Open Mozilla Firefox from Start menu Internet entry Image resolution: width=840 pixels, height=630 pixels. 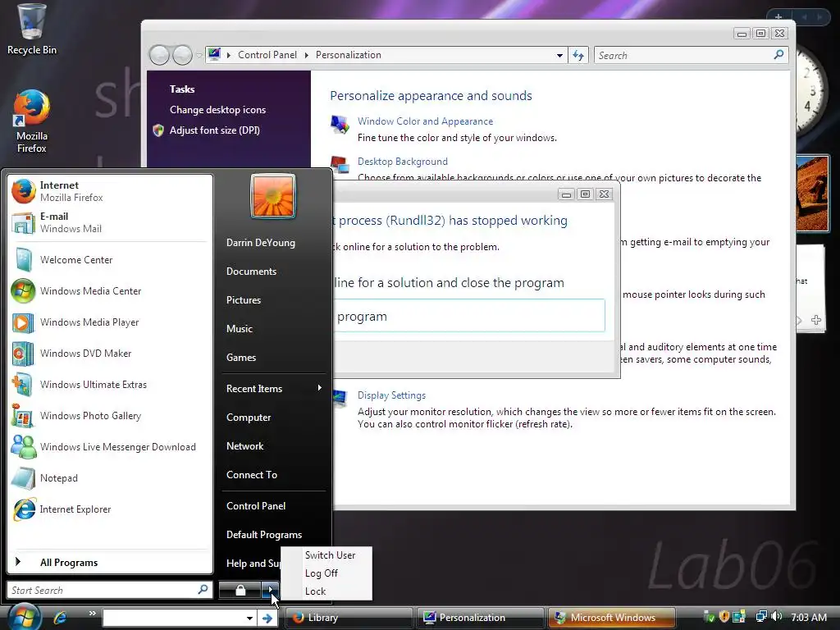(x=110, y=191)
